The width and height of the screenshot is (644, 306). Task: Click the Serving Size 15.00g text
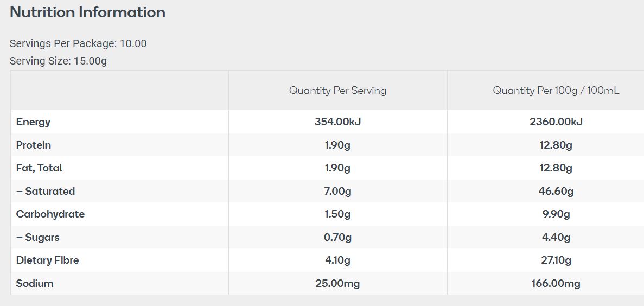coord(58,61)
